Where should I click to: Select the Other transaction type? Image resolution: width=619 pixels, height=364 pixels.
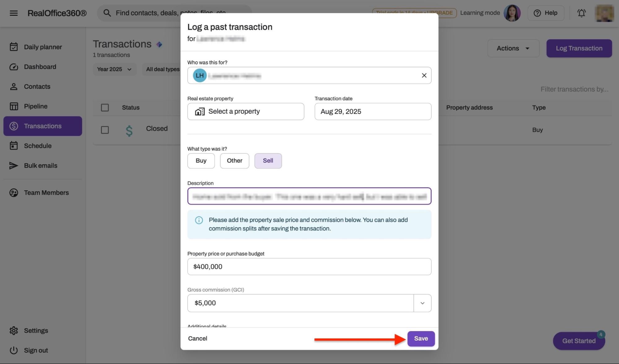point(234,161)
